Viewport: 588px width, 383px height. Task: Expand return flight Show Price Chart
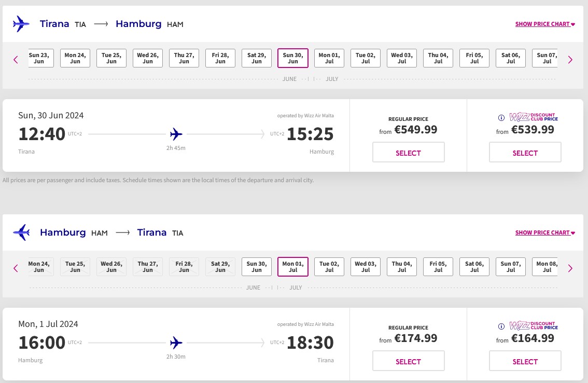[x=545, y=232]
